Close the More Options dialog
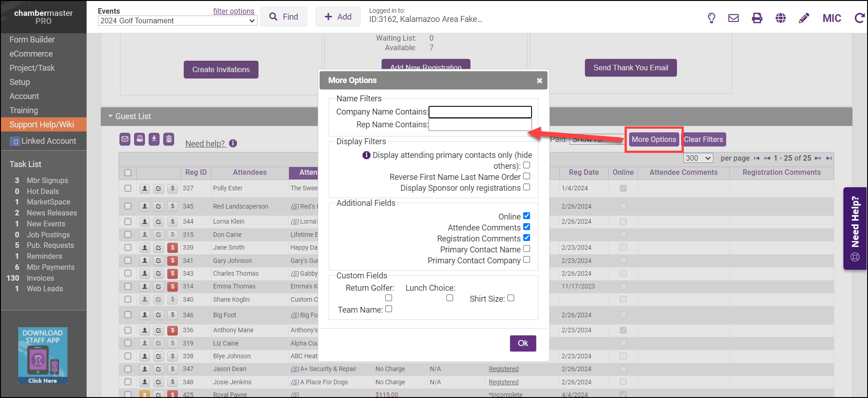 (539, 81)
